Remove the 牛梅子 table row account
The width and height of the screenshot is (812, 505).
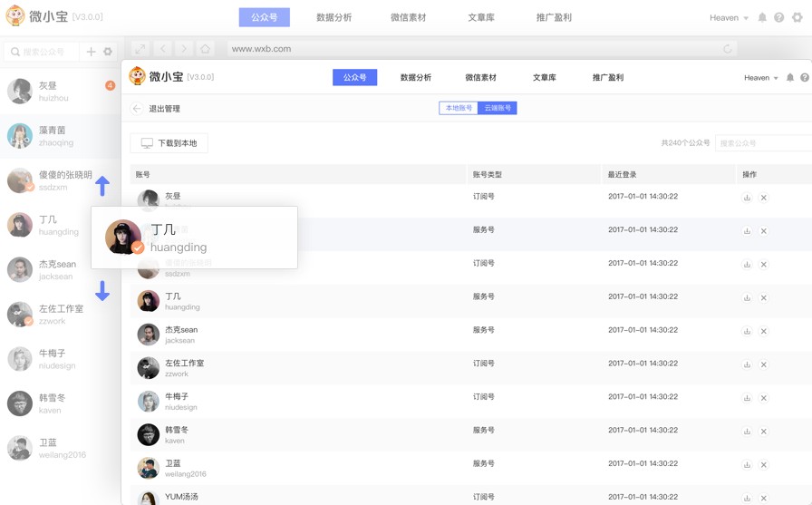click(763, 398)
